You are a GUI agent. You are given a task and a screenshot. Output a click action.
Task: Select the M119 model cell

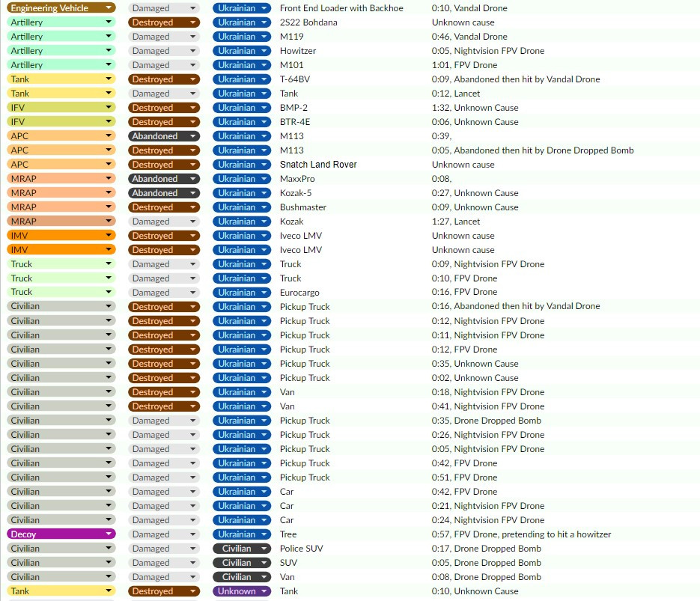pyautogui.click(x=291, y=37)
